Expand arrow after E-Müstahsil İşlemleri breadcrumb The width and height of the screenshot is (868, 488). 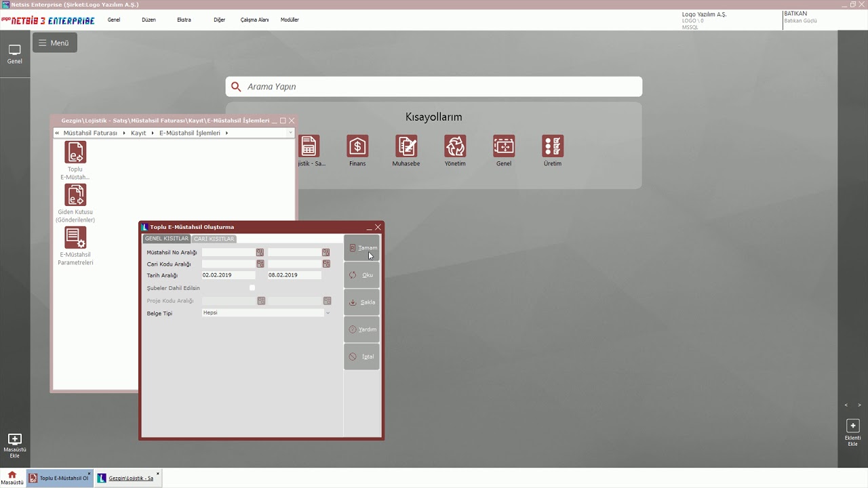coord(226,133)
